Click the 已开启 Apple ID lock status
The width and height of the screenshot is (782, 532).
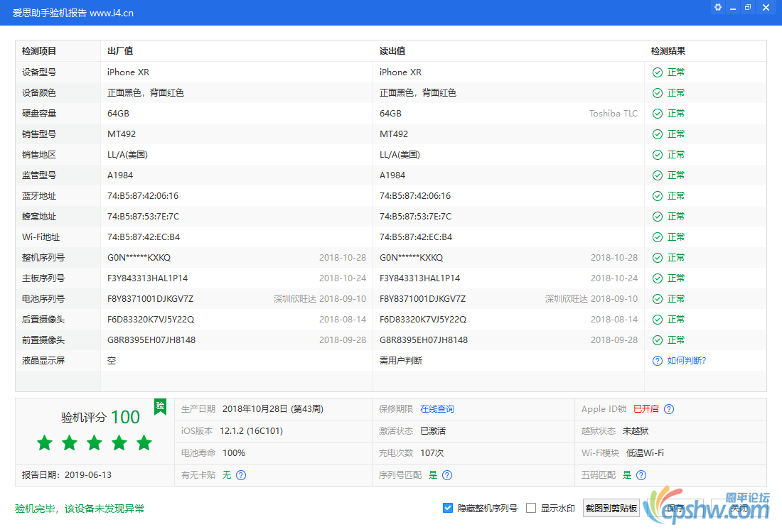646,409
